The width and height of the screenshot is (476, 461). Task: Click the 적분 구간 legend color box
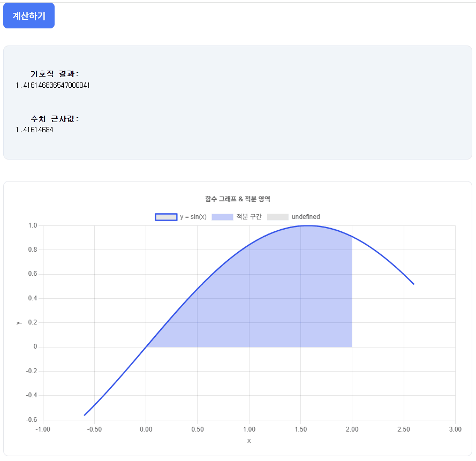click(222, 217)
